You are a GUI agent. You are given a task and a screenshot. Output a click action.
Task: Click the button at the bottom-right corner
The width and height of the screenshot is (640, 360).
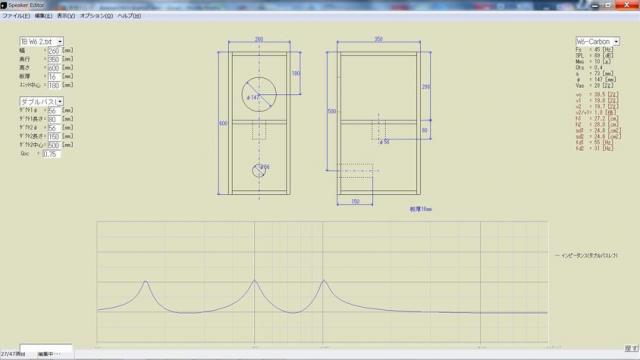(631, 348)
